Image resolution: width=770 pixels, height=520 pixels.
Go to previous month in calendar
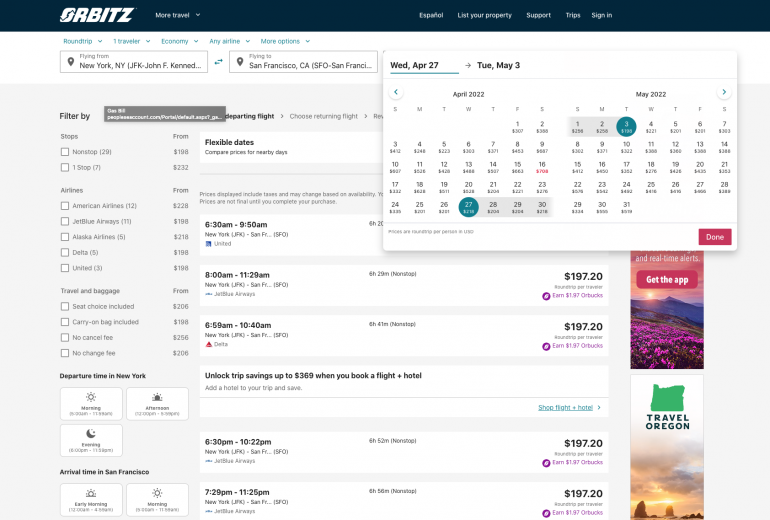tap(395, 92)
